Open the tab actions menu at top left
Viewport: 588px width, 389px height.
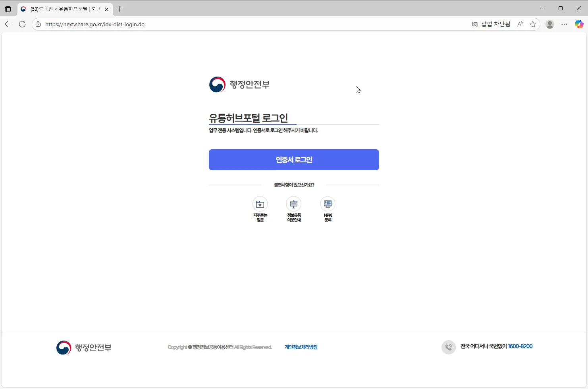tap(8, 9)
